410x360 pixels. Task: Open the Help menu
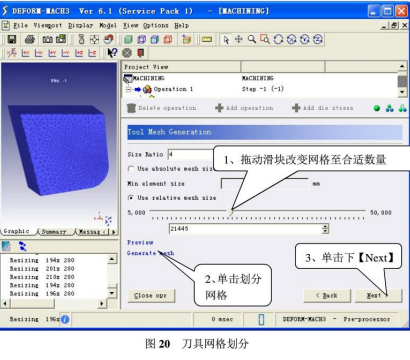(181, 25)
